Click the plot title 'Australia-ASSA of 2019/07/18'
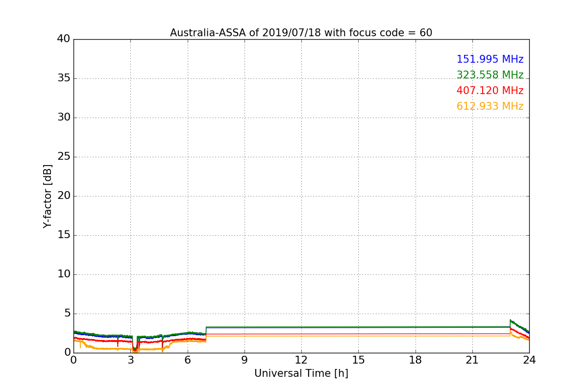The width and height of the screenshot is (588, 392). click(x=301, y=33)
